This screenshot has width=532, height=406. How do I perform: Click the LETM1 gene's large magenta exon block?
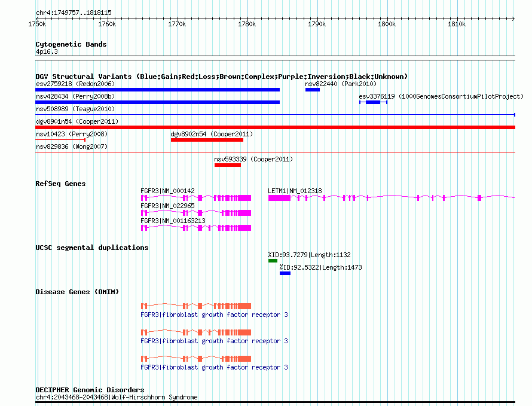click(x=279, y=198)
